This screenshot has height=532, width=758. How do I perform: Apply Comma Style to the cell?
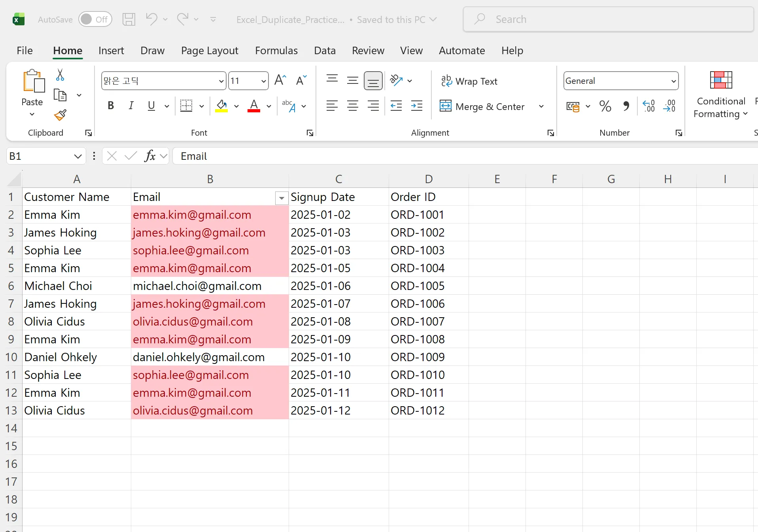pyautogui.click(x=626, y=106)
